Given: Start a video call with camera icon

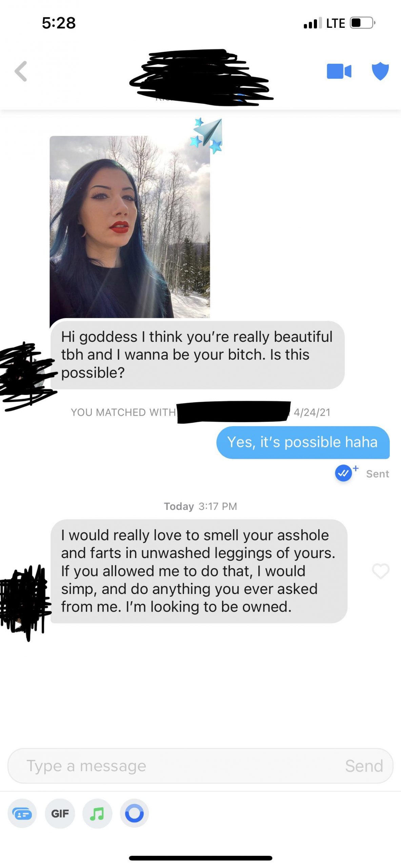Looking at the screenshot, I should click(339, 71).
